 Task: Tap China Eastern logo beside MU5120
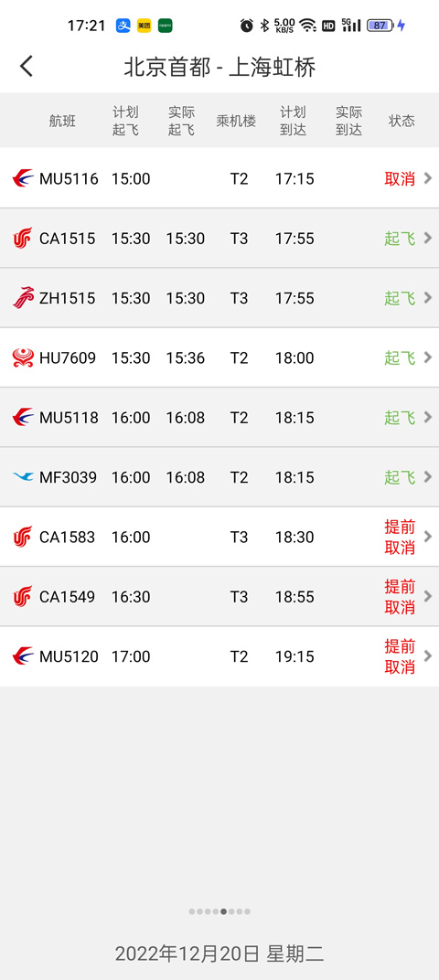tap(23, 656)
